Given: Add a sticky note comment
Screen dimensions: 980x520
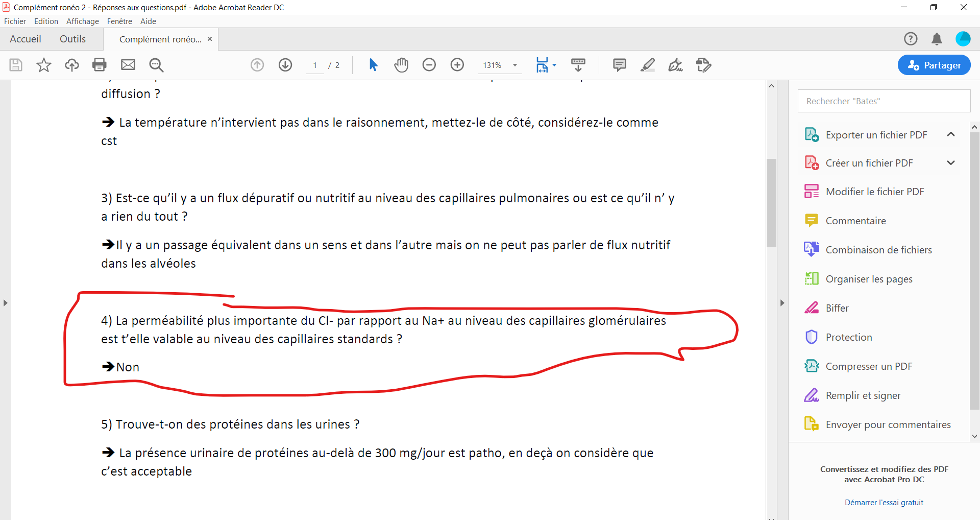Looking at the screenshot, I should point(619,65).
